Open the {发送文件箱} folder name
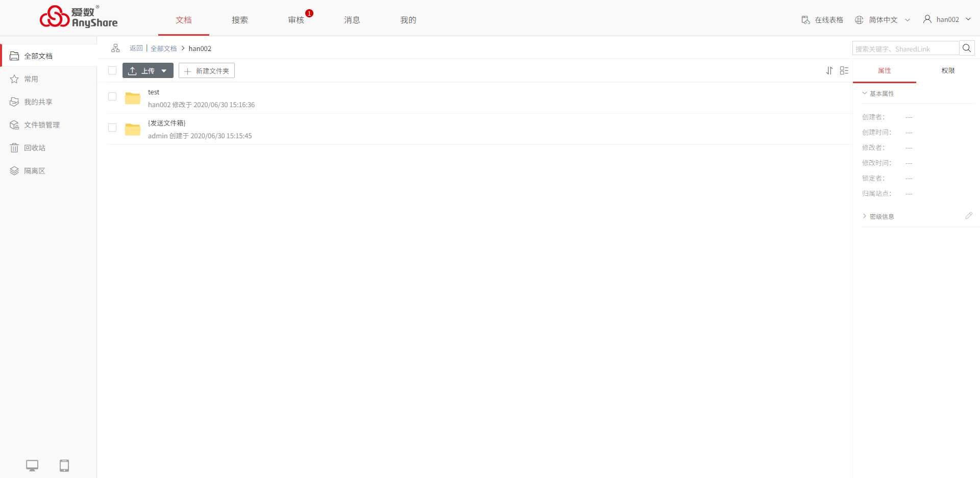The height and width of the screenshot is (478, 980). [x=167, y=123]
